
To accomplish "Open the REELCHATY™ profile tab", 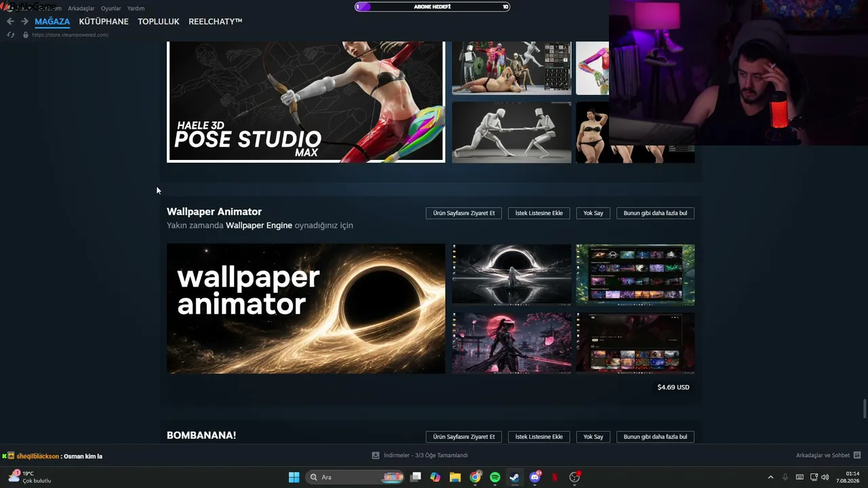I will pos(215,22).
